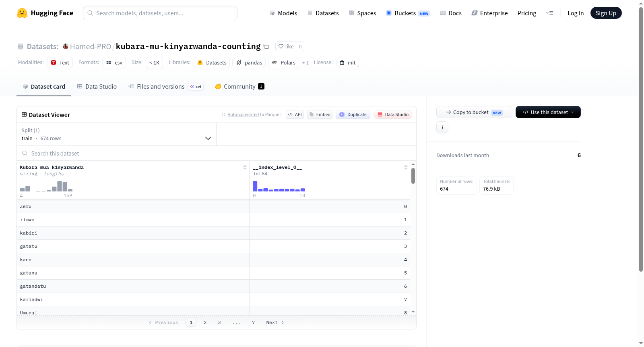Click the dataset table vertical scrollbar thumb
The height and width of the screenshot is (347, 644).
click(413, 176)
